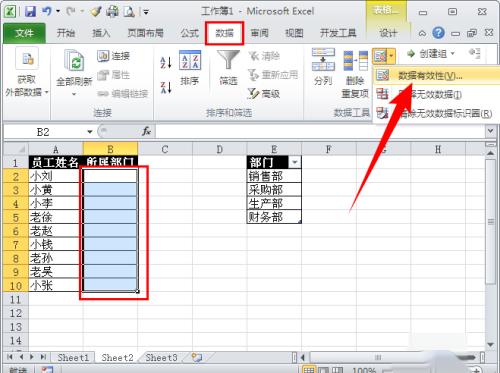
Task: Click the Refresh All (全部刷新) icon
Action: point(74,73)
